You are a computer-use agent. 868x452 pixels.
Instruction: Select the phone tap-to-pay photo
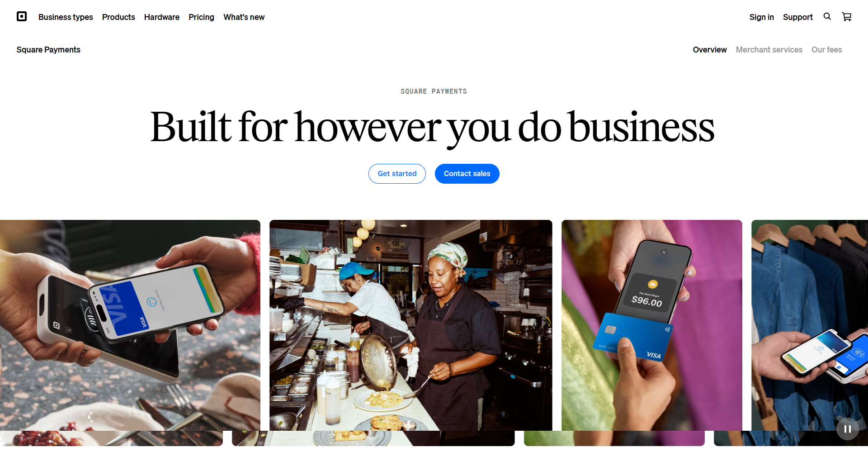tap(130, 325)
